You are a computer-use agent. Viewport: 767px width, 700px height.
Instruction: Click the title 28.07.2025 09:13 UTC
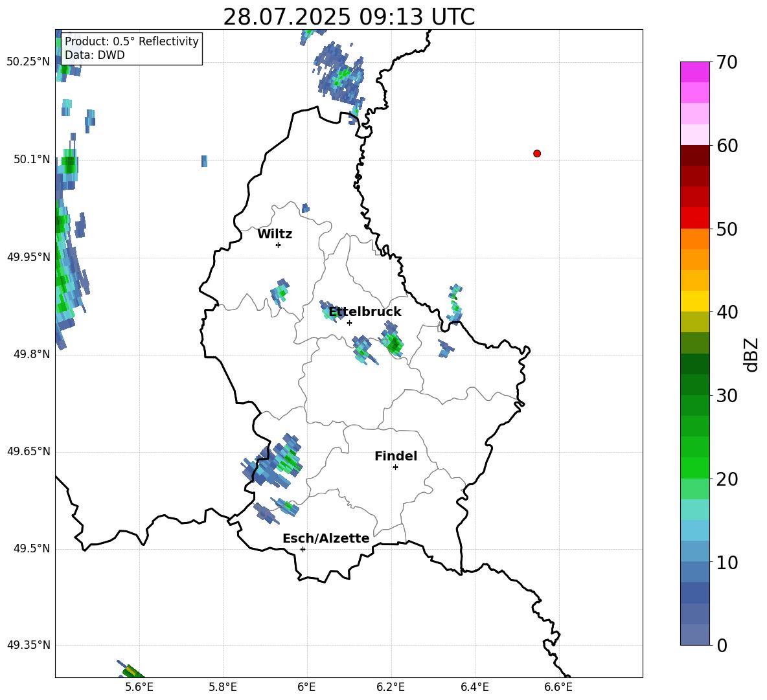349,17
